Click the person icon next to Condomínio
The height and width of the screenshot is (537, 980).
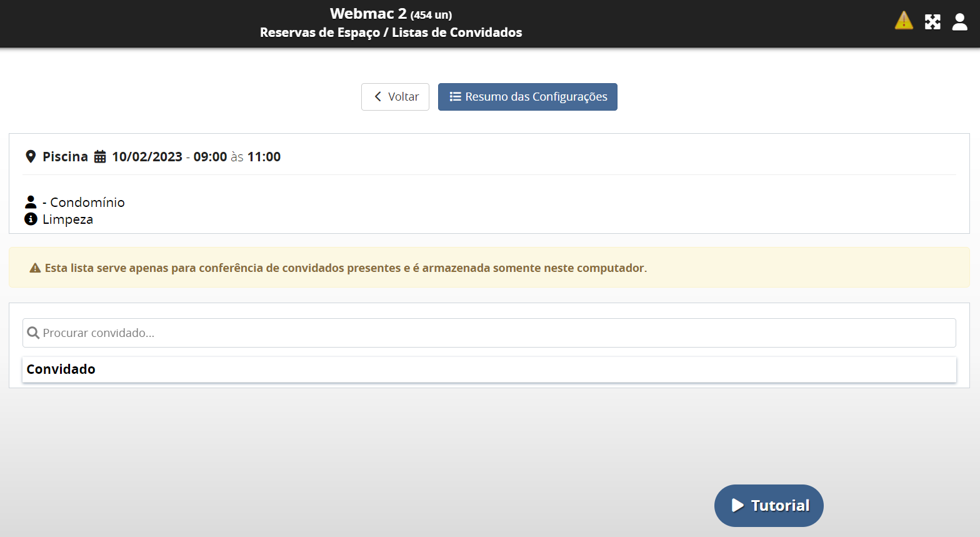point(31,202)
